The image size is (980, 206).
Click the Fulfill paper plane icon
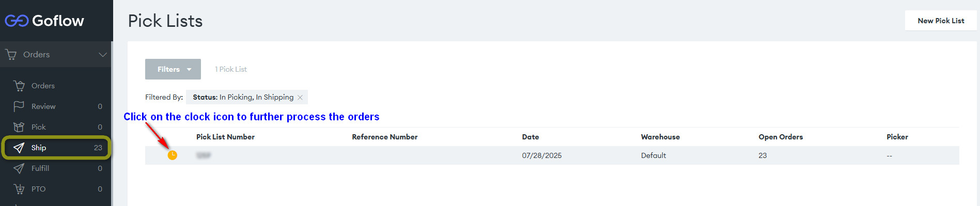coord(19,168)
